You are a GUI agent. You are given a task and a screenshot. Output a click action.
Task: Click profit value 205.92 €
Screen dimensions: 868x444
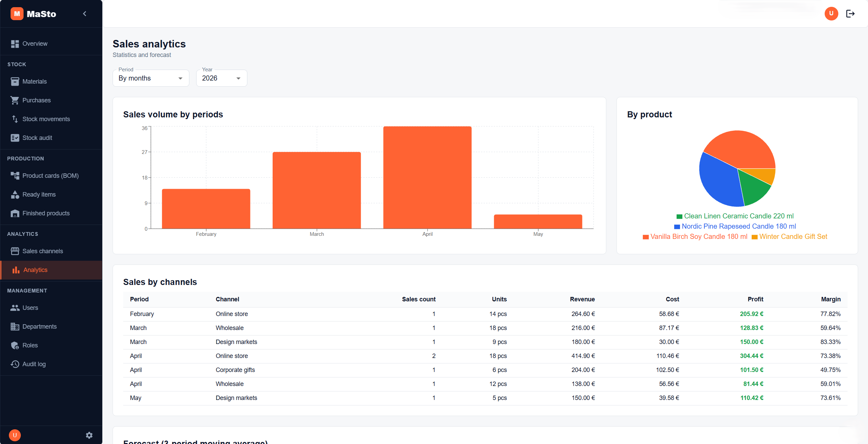click(x=751, y=314)
